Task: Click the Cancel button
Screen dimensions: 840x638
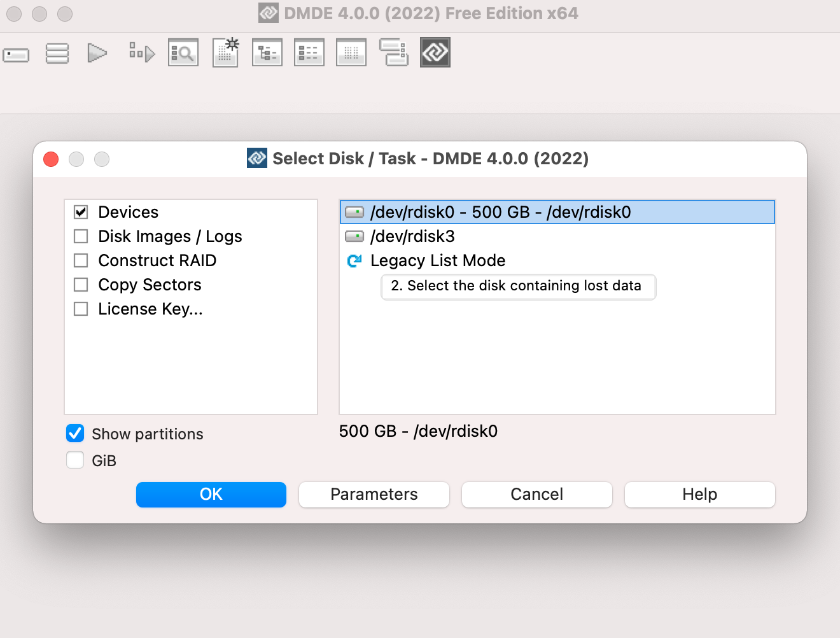Action: point(537,495)
